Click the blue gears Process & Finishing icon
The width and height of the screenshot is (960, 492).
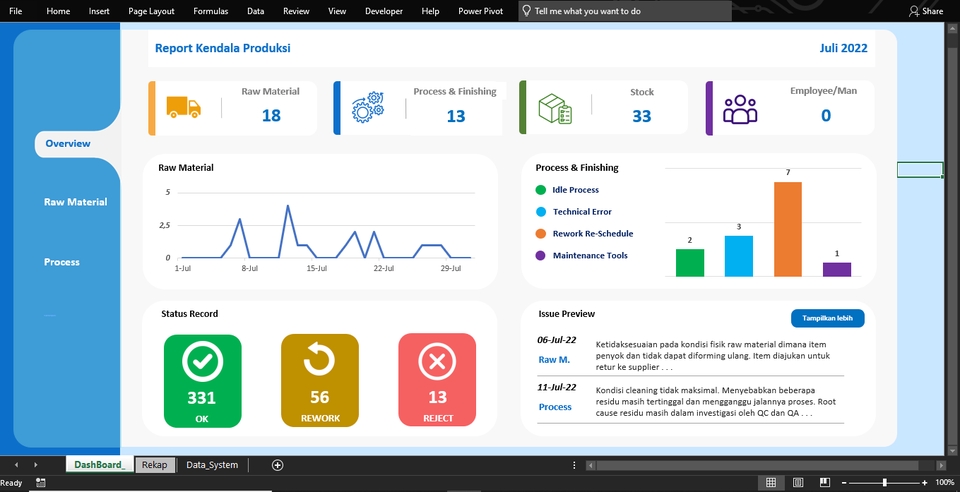368,107
